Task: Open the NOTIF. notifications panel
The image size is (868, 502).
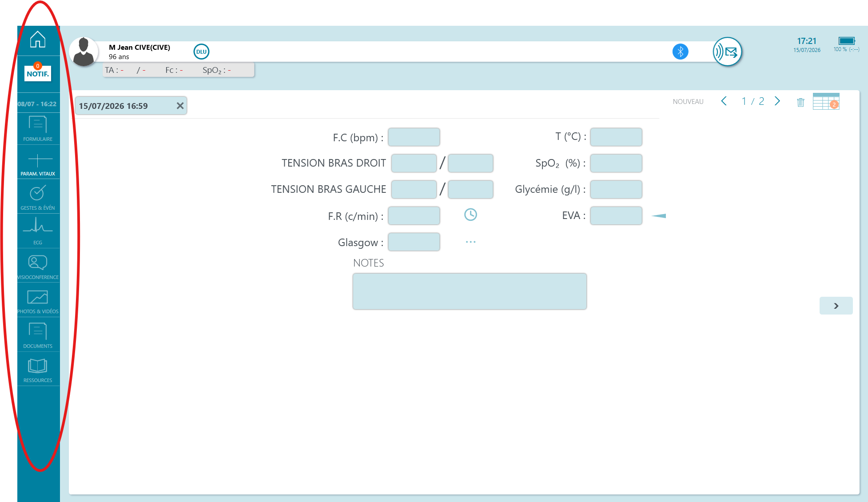Action: coord(38,73)
